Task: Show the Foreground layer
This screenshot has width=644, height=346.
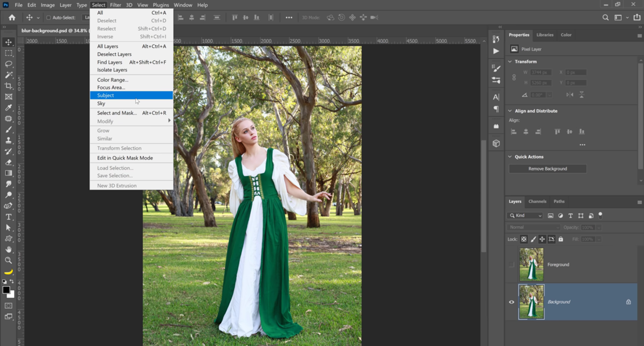Action: point(511,264)
